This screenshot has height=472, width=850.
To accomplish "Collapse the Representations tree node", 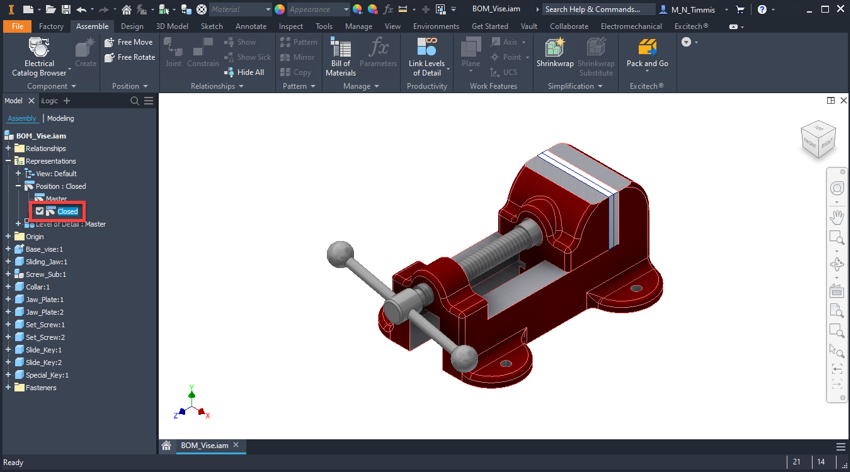I will coord(8,161).
